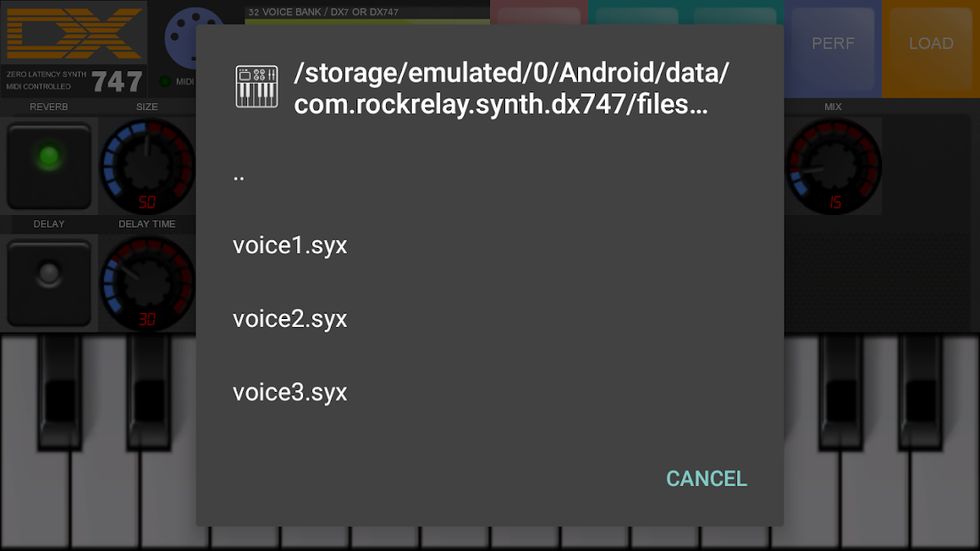Click the storage path title text
Screen dimensions: 980x551
[511, 88]
